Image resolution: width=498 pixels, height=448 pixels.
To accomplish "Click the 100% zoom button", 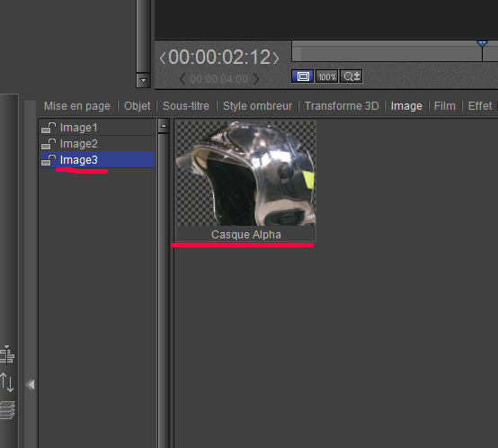I will (327, 76).
